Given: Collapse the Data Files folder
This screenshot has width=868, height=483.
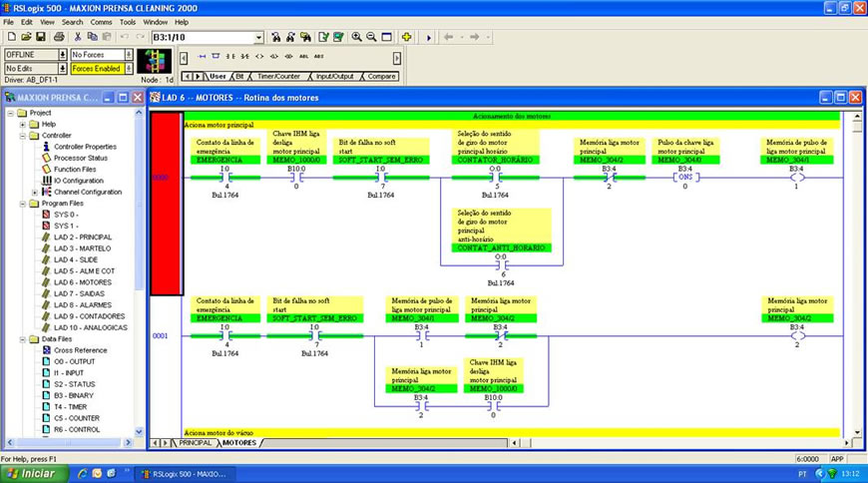Looking at the screenshot, I should point(23,339).
